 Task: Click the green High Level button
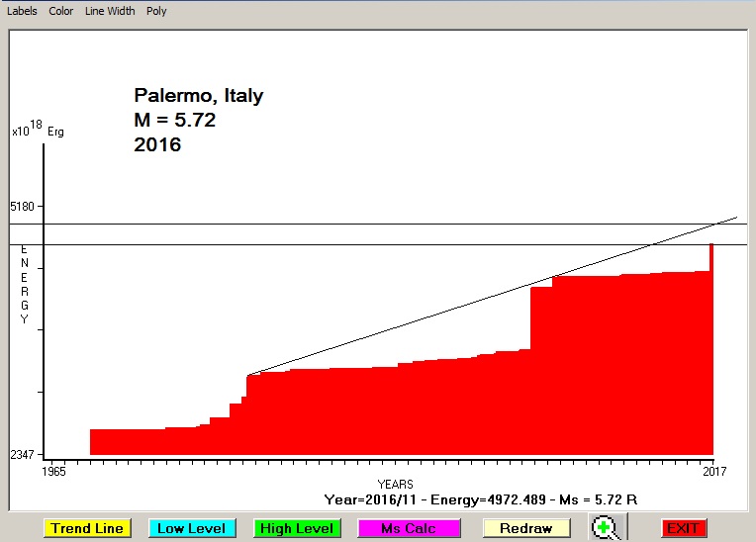297,529
